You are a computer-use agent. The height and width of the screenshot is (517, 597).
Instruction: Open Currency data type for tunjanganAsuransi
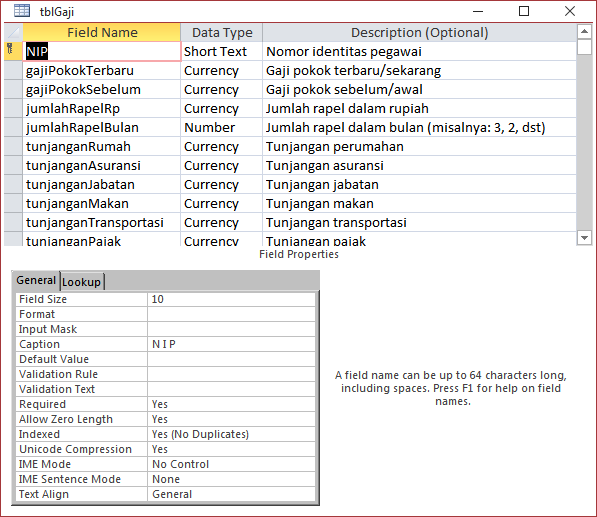pyautogui.click(x=222, y=165)
